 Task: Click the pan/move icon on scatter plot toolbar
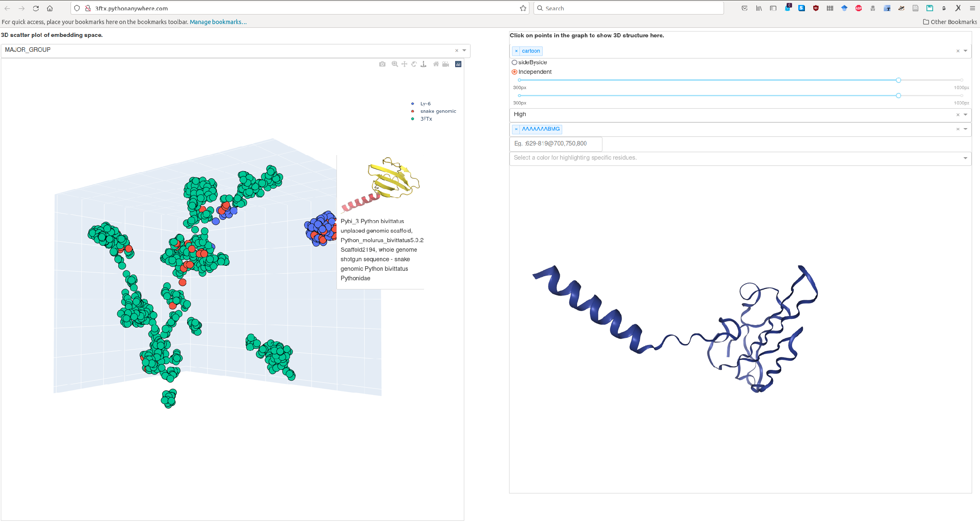(x=405, y=63)
